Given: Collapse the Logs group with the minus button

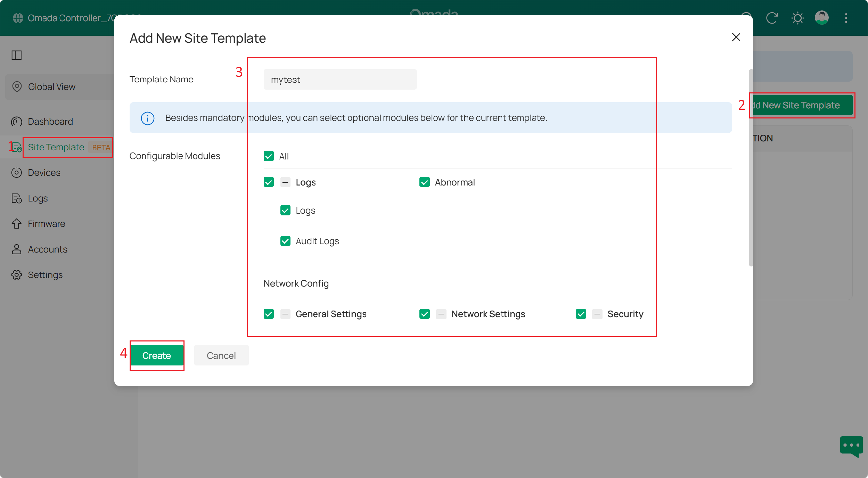Looking at the screenshot, I should tap(285, 182).
